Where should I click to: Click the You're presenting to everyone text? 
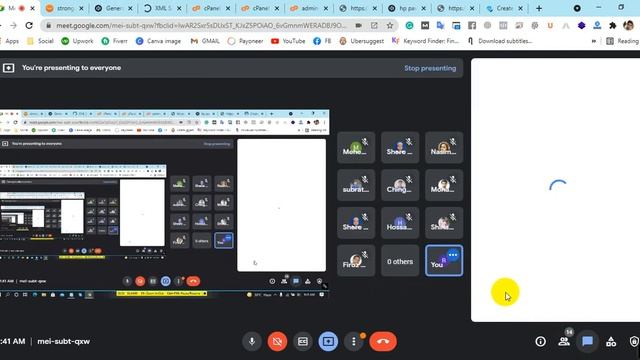click(x=71, y=68)
